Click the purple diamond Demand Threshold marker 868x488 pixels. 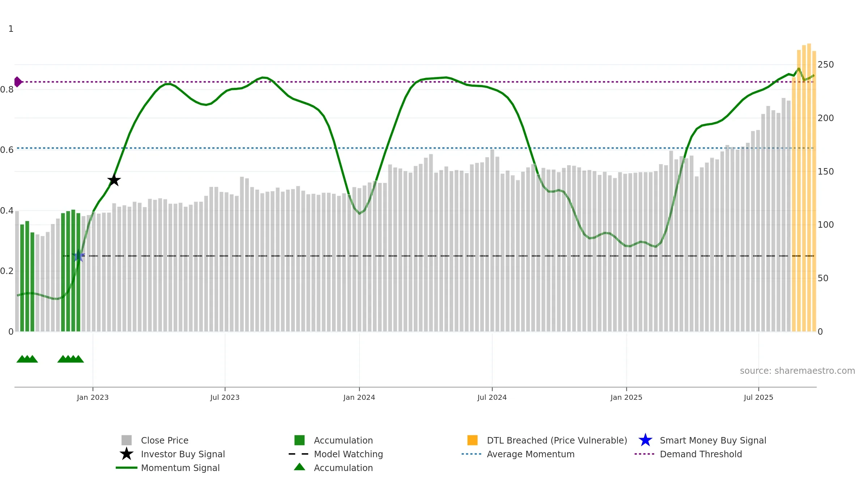coord(18,82)
